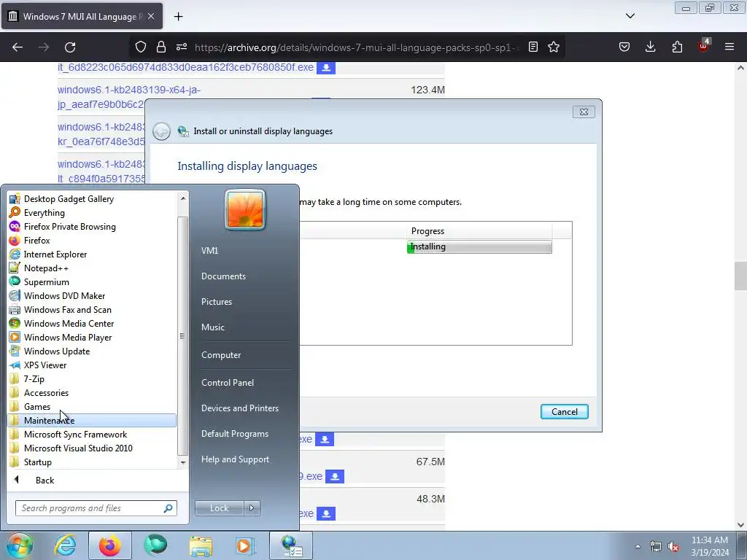Open the network tray icon

656,547
